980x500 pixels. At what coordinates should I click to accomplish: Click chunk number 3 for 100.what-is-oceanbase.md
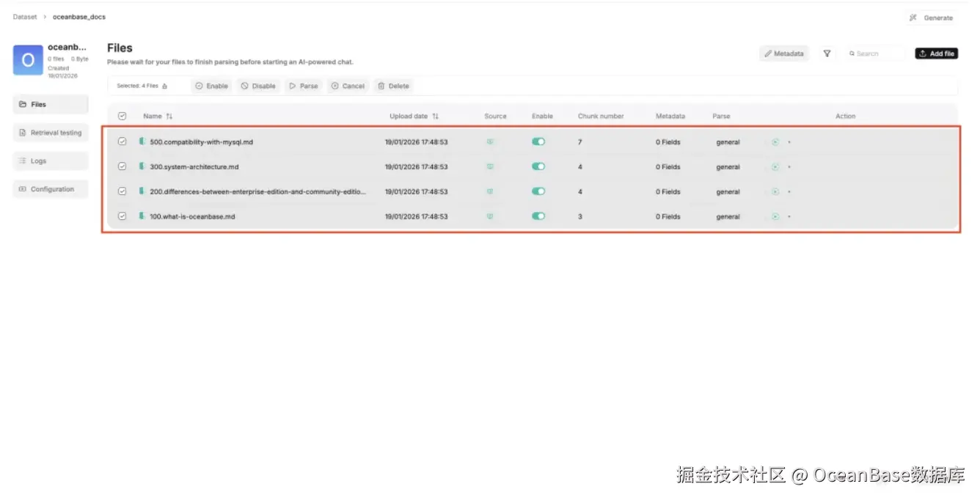pyautogui.click(x=580, y=217)
